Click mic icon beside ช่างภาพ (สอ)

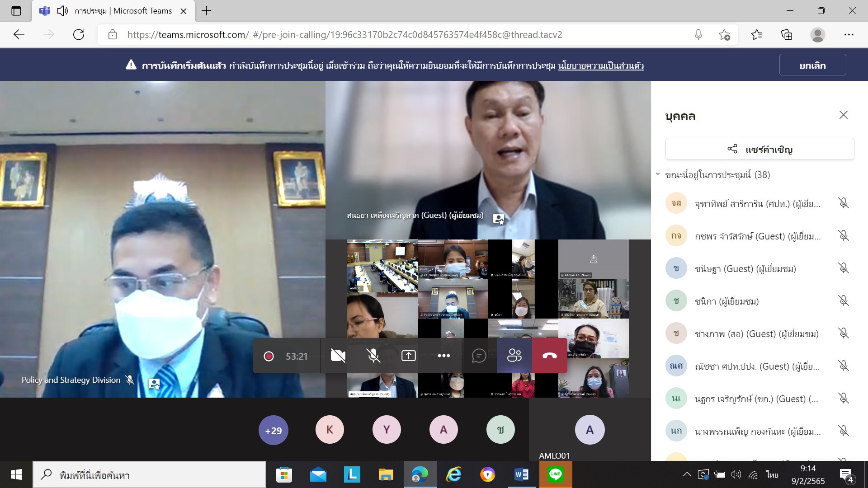[x=843, y=333]
